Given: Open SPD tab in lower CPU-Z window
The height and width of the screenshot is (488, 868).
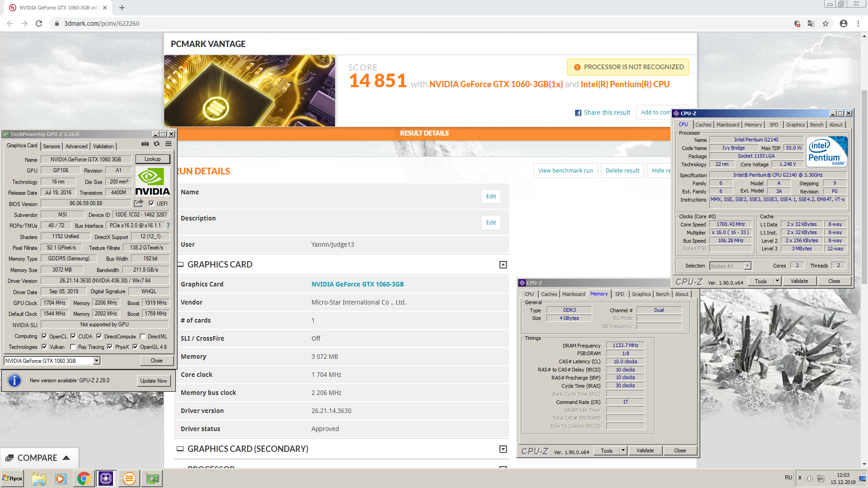Looking at the screenshot, I should pos(620,294).
